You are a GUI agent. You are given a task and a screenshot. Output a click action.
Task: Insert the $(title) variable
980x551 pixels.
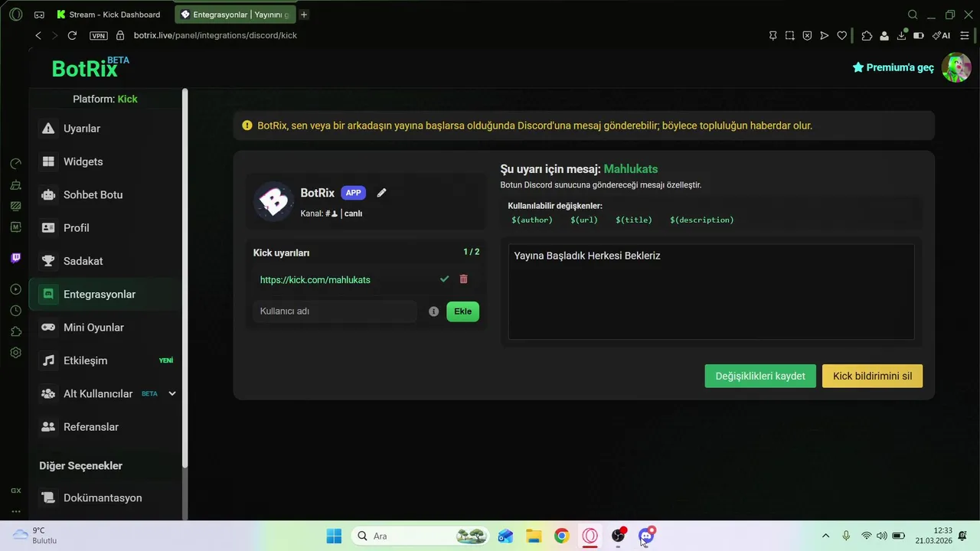(x=634, y=220)
